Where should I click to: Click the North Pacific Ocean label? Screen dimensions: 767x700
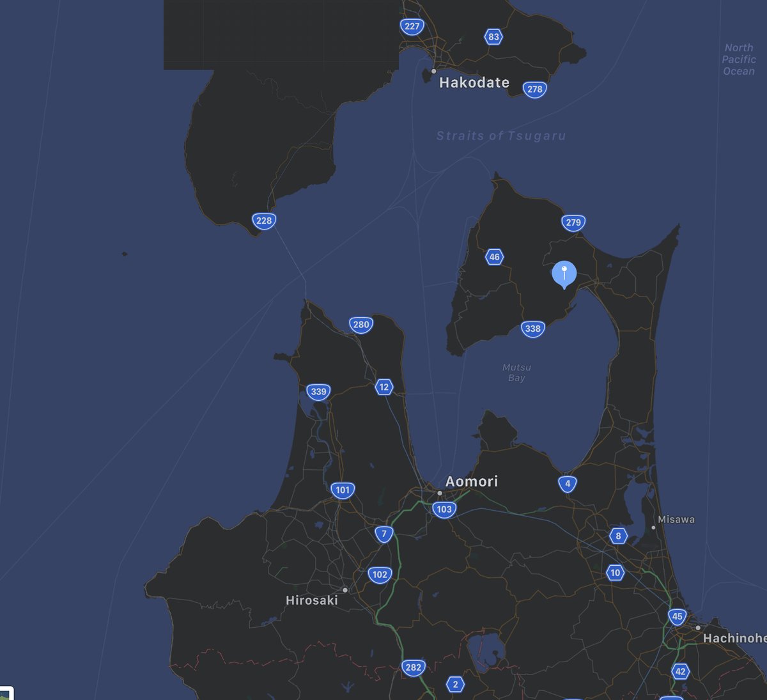click(739, 59)
